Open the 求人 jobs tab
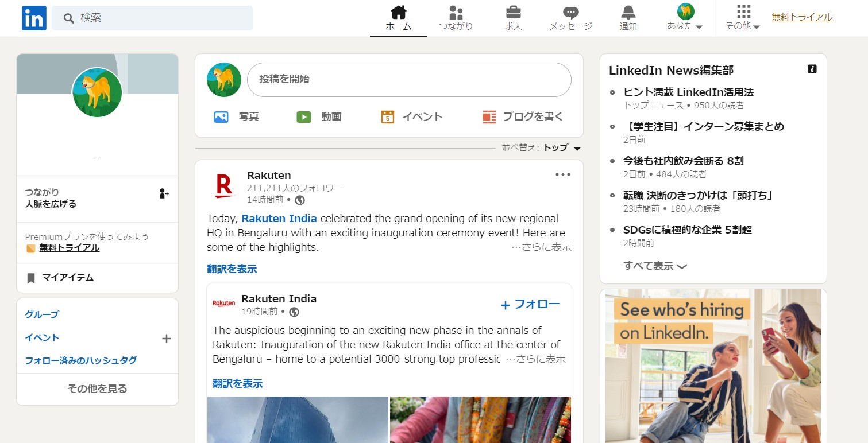868x443 pixels. pyautogui.click(x=514, y=18)
